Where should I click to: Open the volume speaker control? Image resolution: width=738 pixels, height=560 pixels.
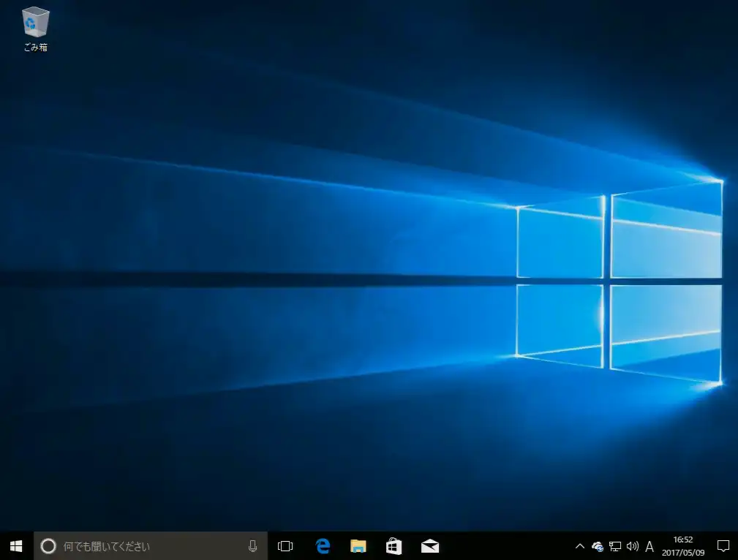point(632,546)
